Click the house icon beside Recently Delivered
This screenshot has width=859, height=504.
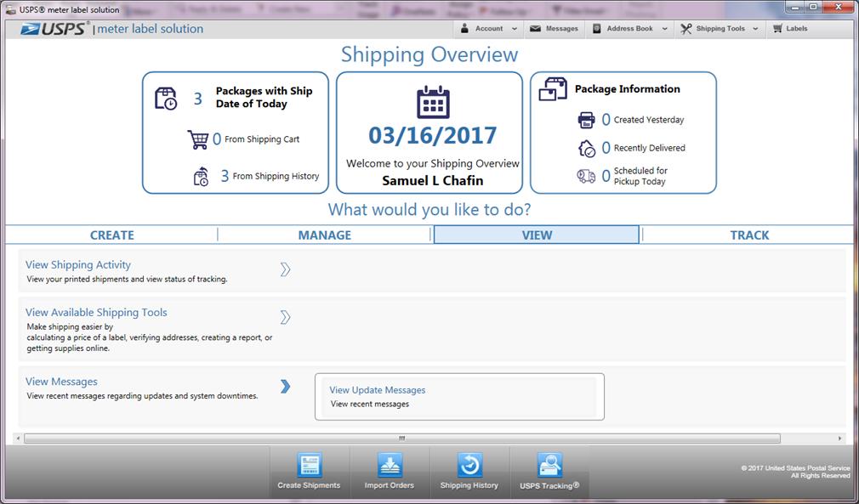(x=586, y=148)
